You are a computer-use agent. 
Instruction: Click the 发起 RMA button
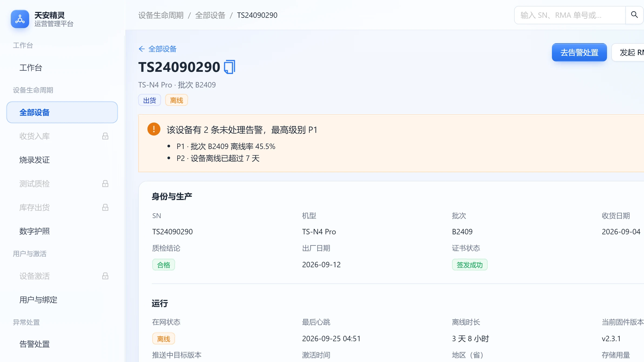[x=628, y=52]
